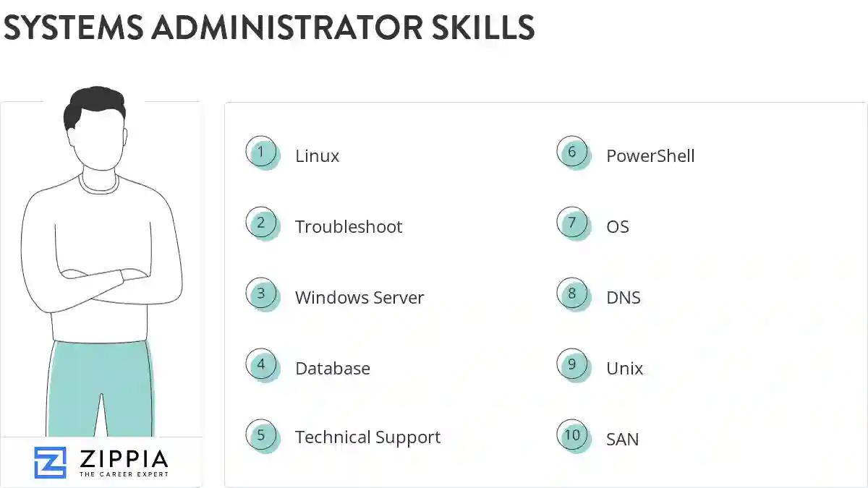Image resolution: width=868 pixels, height=488 pixels.
Task: Click the Linux skill label
Action: click(x=317, y=156)
